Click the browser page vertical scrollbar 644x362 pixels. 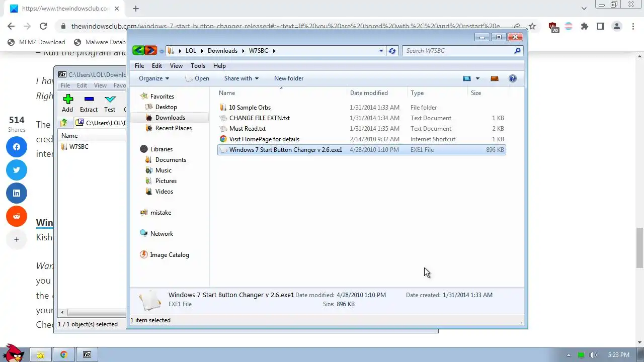[639, 248]
